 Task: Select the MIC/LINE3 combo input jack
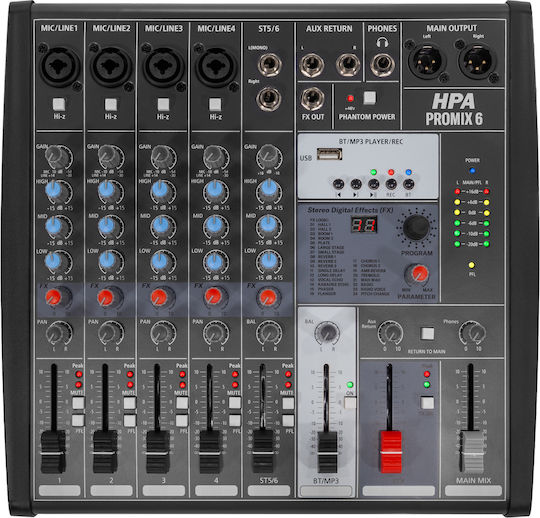tap(163, 66)
